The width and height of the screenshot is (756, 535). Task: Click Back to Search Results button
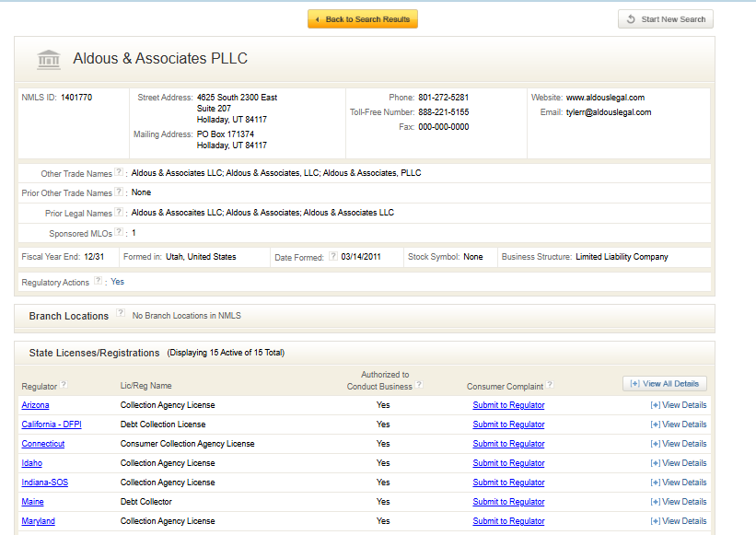click(363, 19)
